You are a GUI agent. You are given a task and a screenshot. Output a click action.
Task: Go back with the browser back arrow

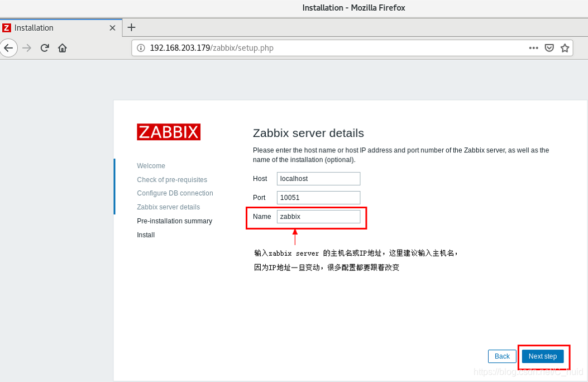point(8,48)
